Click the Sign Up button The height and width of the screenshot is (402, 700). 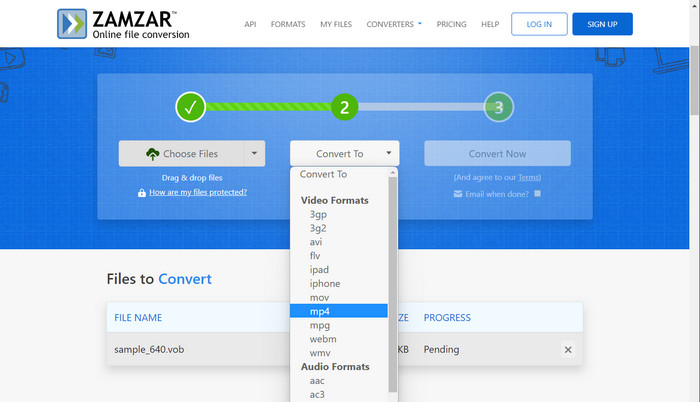tap(602, 24)
